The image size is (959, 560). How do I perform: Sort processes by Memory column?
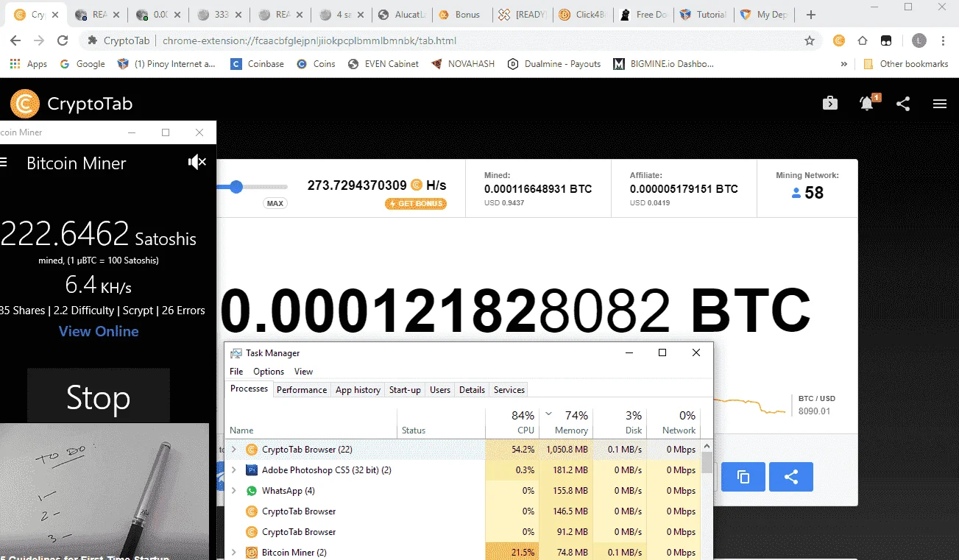coord(566,422)
